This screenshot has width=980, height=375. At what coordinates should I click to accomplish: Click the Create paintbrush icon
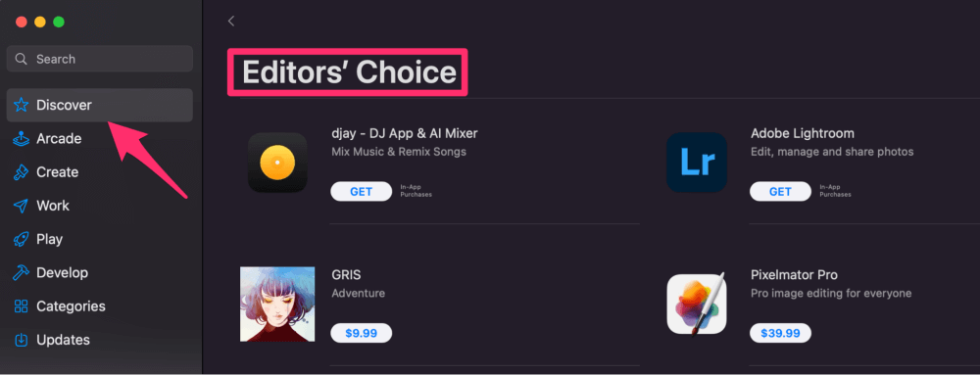coord(22,172)
